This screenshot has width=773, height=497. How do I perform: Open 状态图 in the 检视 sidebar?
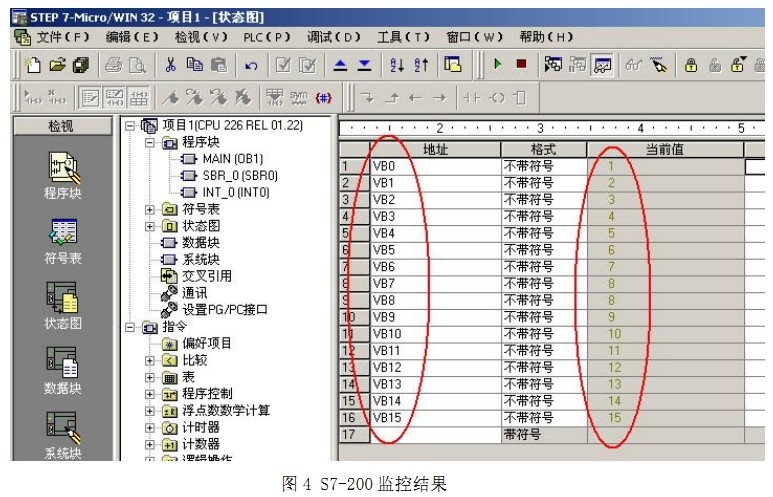click(x=63, y=306)
